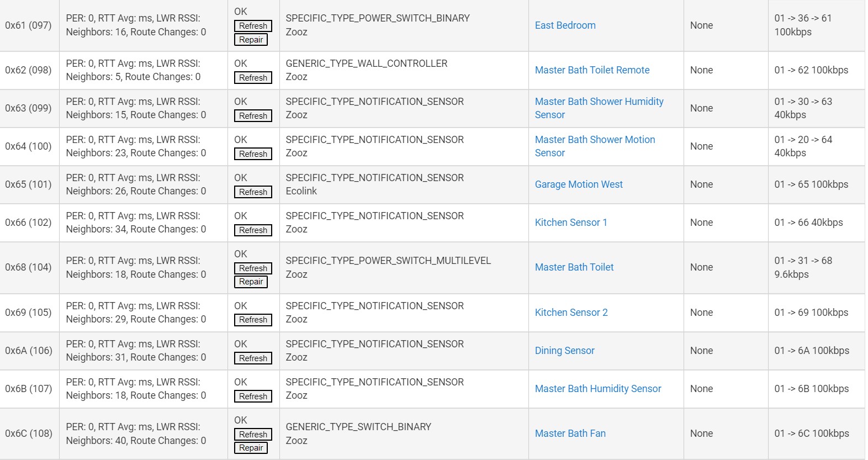Click Repair for node 0x6C Master Bath Fan
This screenshot has height=460, width=868.
click(x=251, y=448)
